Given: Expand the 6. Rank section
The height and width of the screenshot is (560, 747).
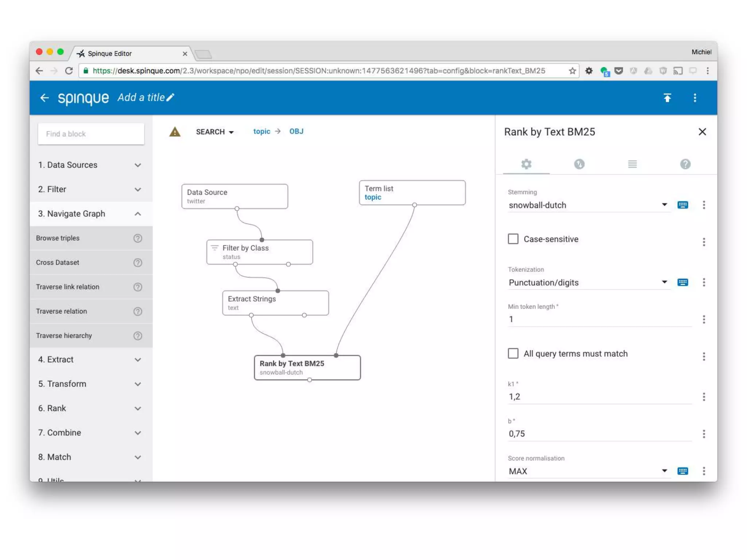Looking at the screenshot, I should [91, 408].
